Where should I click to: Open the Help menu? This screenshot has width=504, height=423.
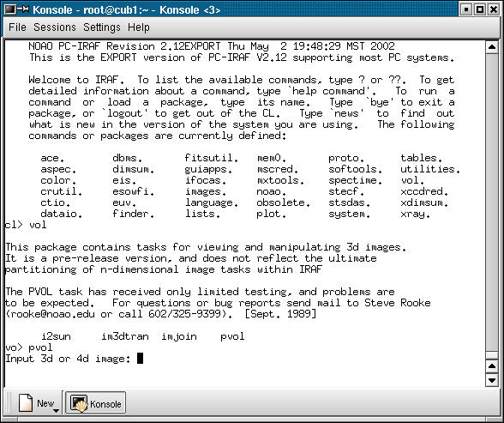pos(139,27)
